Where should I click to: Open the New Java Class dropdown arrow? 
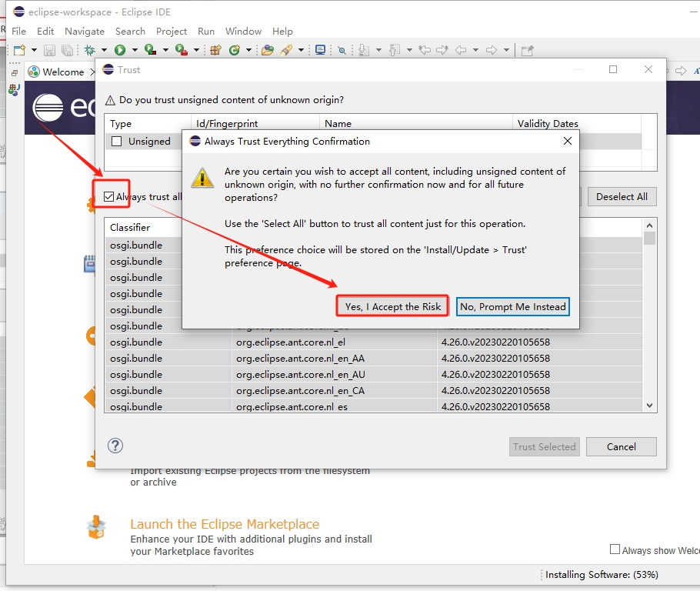point(248,50)
